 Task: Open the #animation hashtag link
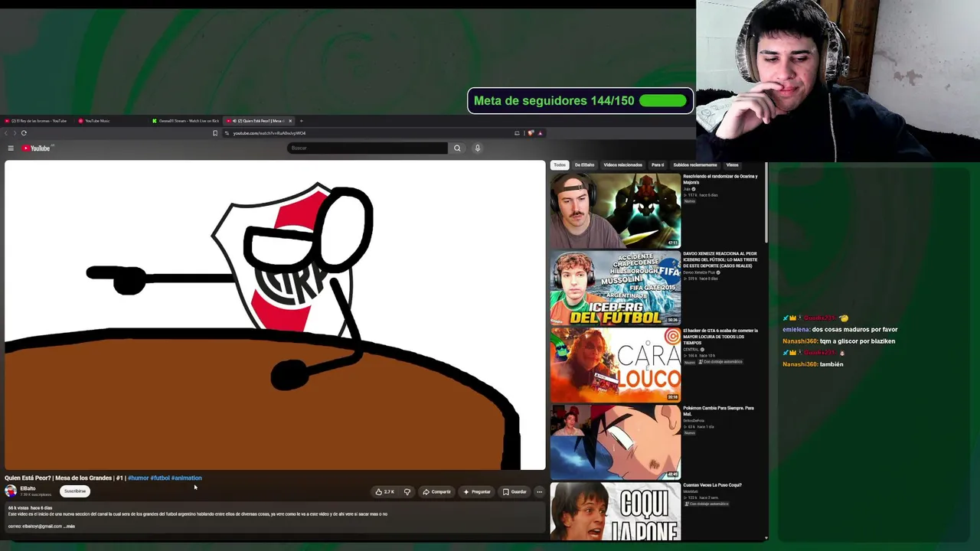click(x=187, y=478)
